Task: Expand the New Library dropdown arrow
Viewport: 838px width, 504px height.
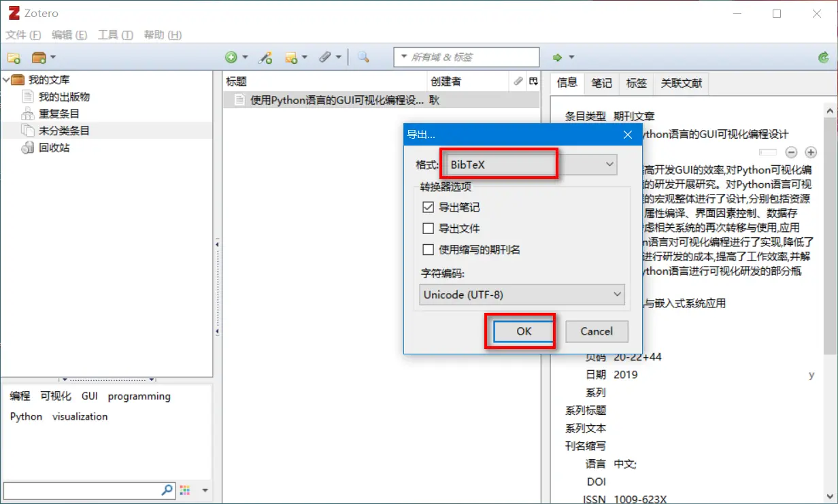Action: tap(53, 58)
